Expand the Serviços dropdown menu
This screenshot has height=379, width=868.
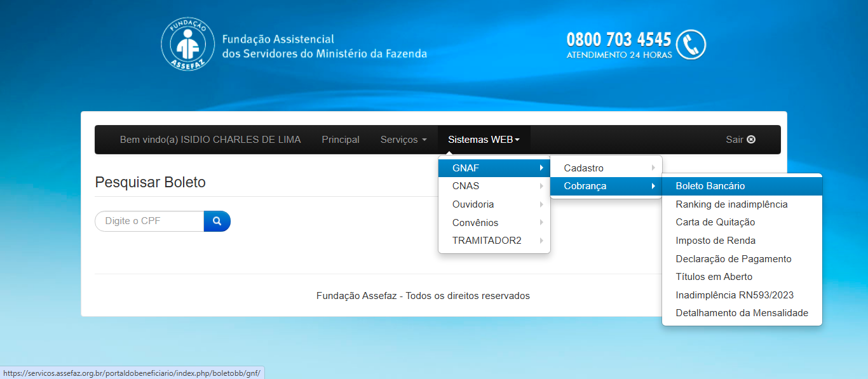coord(403,140)
